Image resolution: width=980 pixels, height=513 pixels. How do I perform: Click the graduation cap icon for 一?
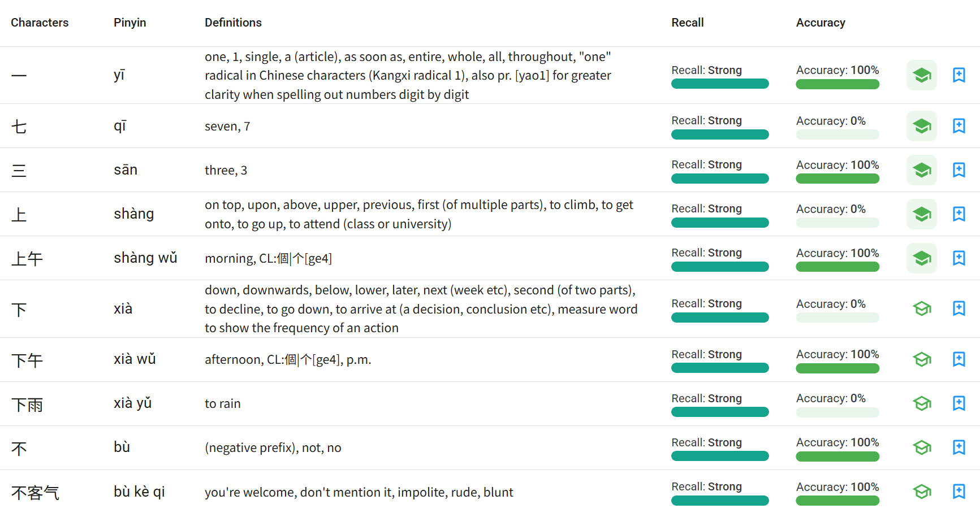coord(922,75)
